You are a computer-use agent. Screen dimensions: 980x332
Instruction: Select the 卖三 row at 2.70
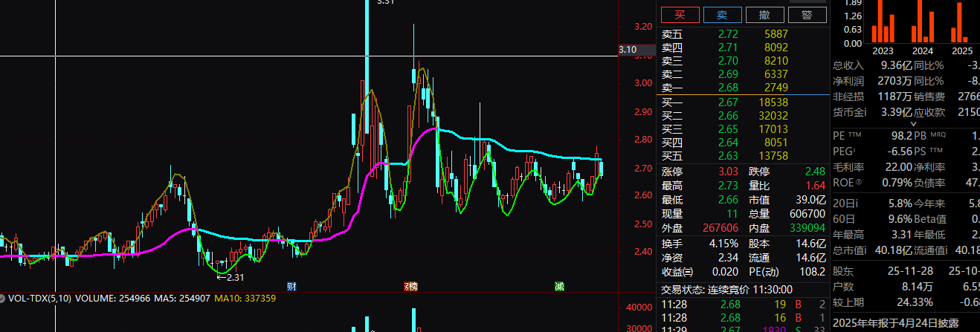(x=742, y=61)
